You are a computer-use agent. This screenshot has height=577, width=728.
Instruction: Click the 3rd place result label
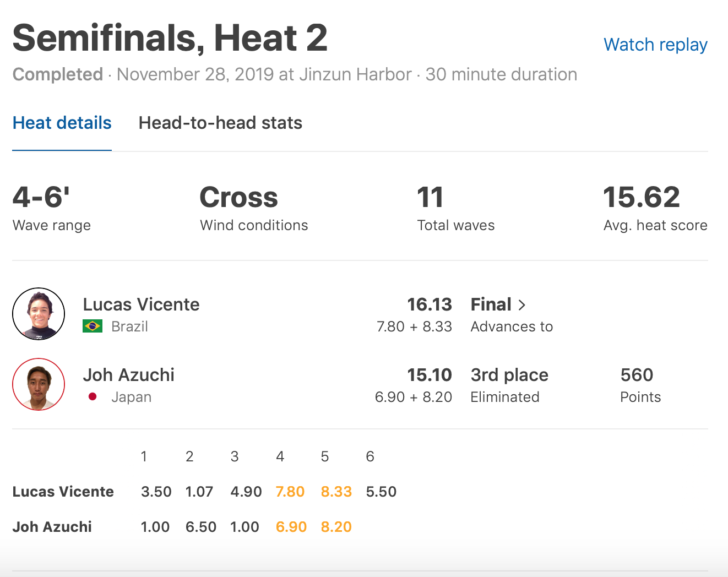pyautogui.click(x=509, y=375)
